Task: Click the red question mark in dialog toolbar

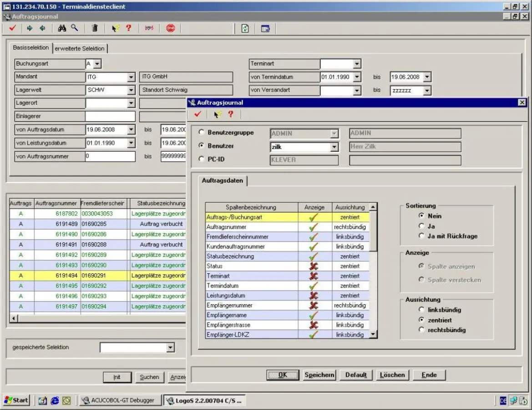Action: (230, 114)
